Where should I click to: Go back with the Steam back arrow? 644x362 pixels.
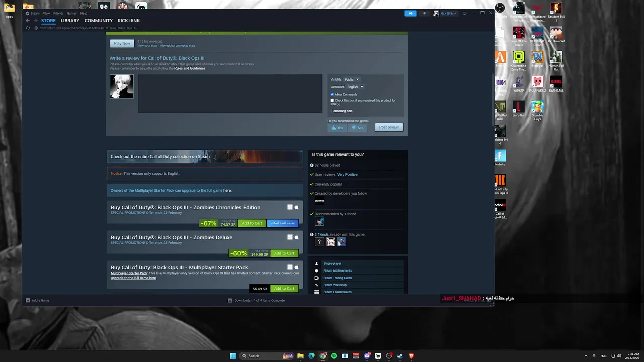[28, 21]
